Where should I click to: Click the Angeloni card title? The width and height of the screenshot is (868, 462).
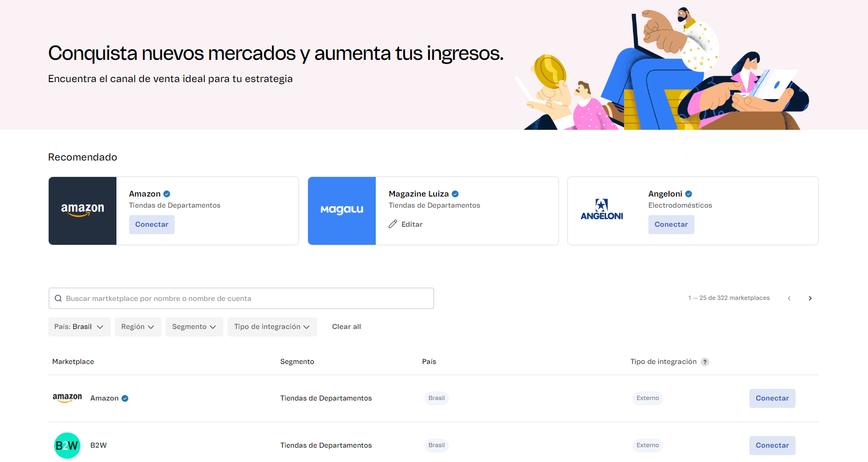[665, 194]
